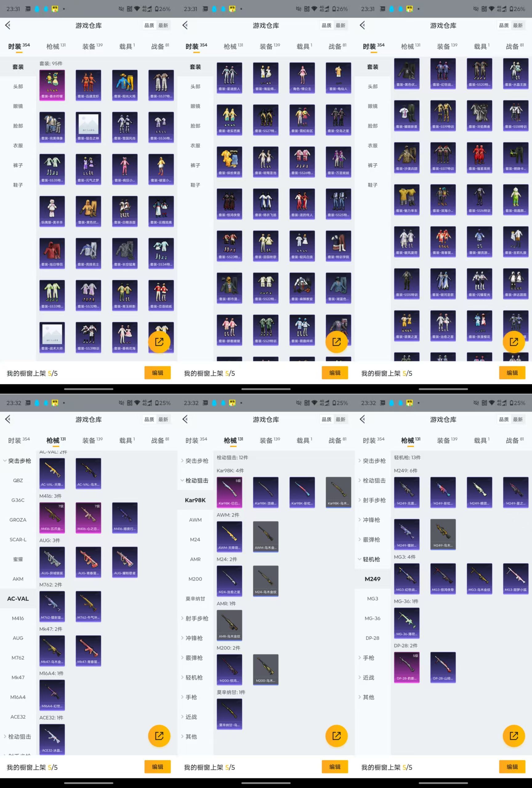The image size is (532, 788).
Task: Select the 套装-水晶王族 outfit icon
Action: [515, 74]
